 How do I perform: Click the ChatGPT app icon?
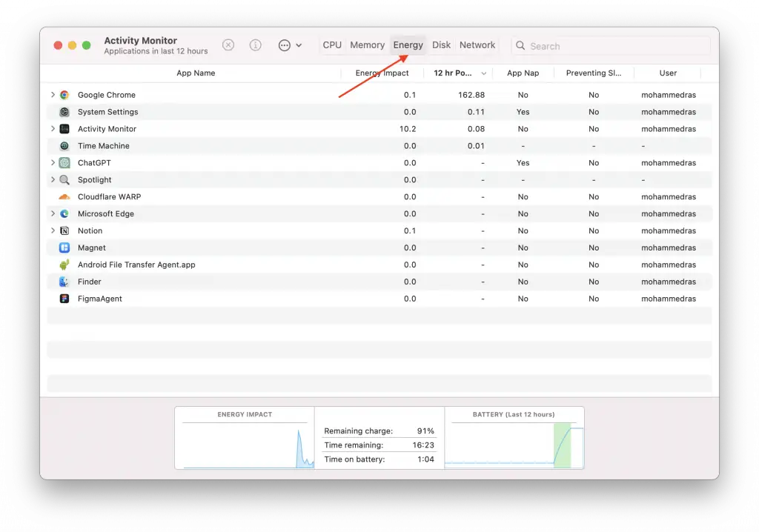64,163
